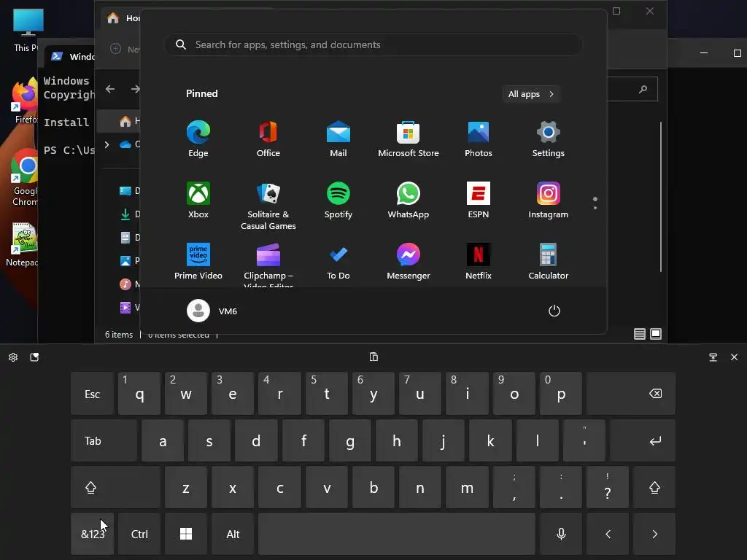
Task: Open Prime Video app
Action: pos(198,262)
